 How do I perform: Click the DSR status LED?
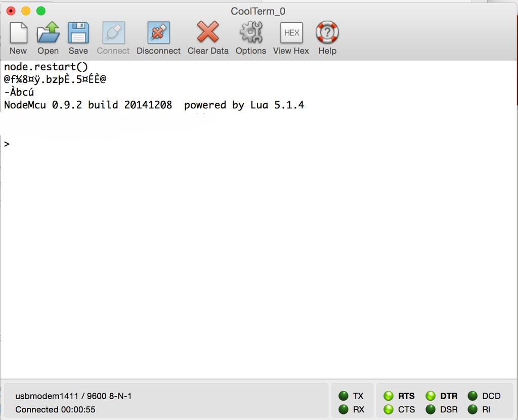coord(430,409)
